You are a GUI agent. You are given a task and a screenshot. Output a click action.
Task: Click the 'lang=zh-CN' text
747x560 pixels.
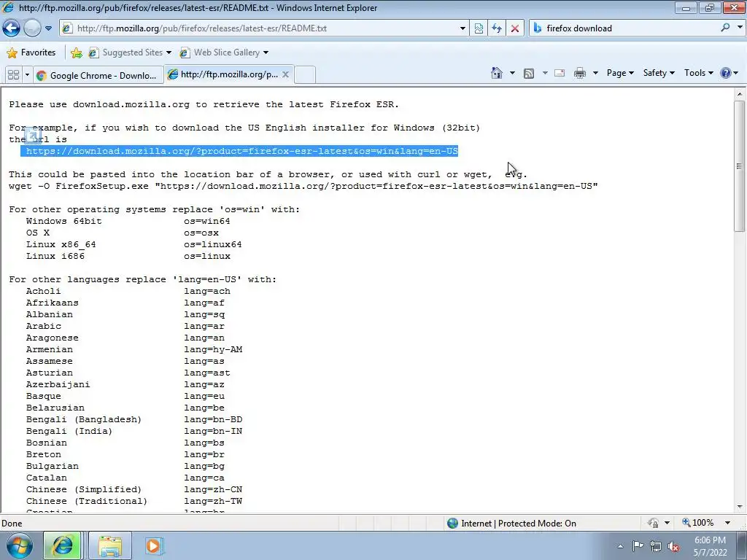213,489
